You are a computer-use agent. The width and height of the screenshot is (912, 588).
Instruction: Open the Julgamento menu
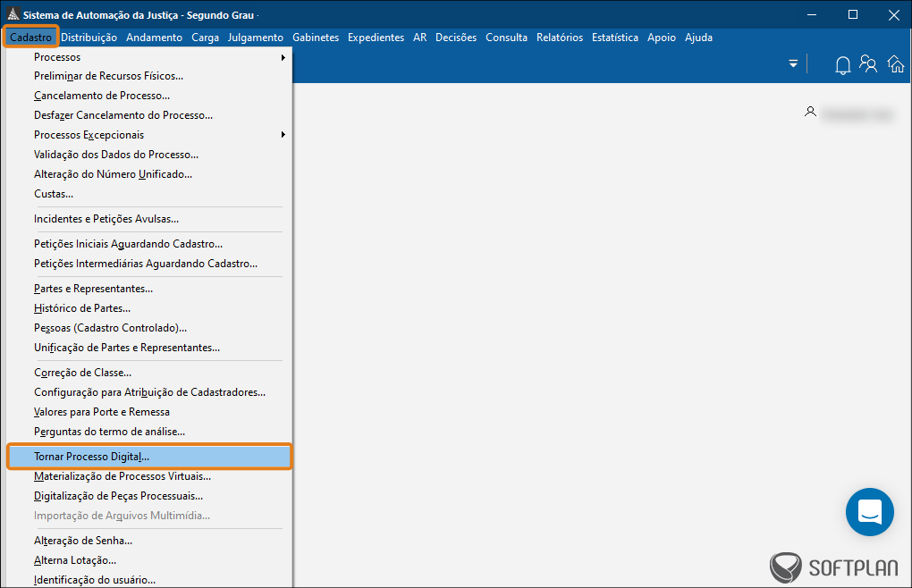[x=256, y=38]
